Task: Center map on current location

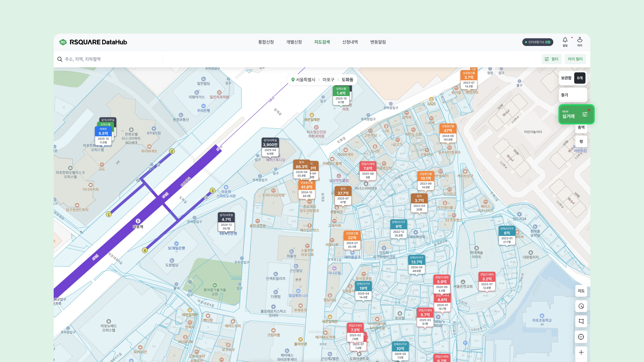Action: 581,337
